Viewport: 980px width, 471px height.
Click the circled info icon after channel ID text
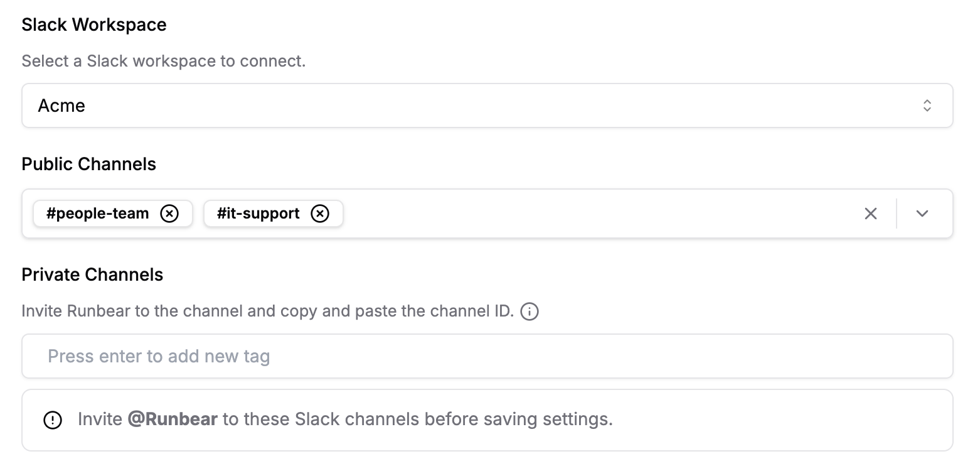coord(529,311)
